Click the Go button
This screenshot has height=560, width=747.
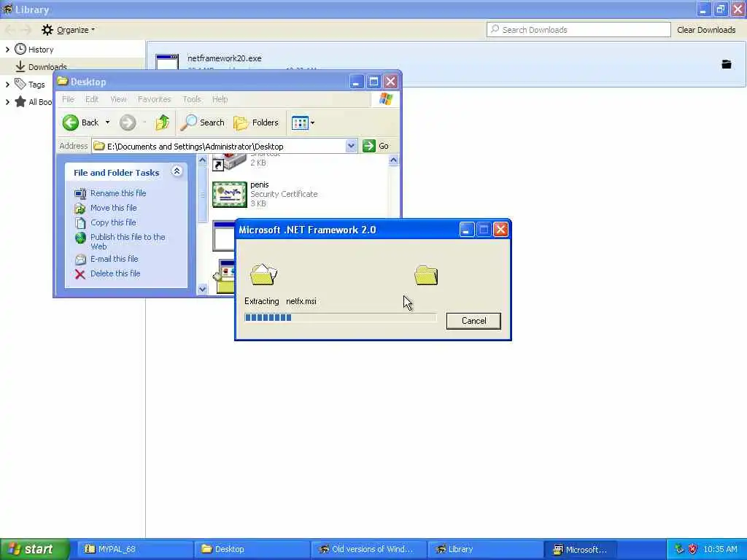tap(376, 146)
